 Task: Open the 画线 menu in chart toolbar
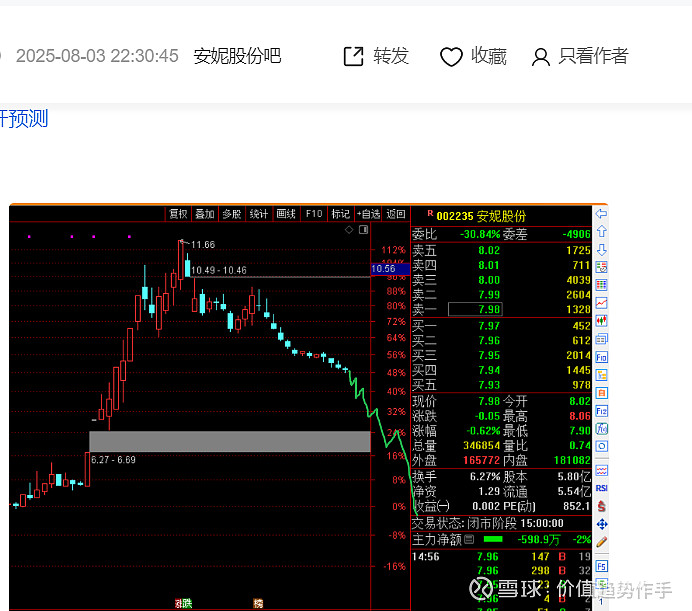[286, 214]
